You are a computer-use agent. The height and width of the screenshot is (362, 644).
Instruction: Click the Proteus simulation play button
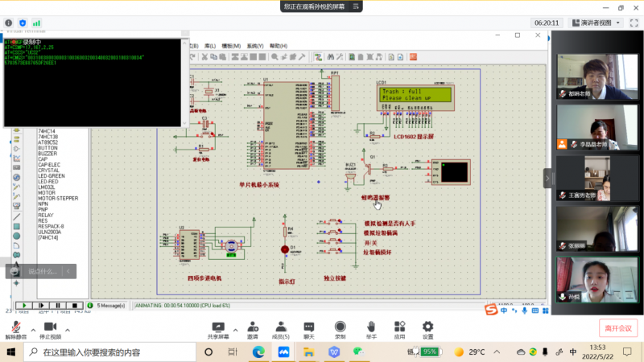click(24, 306)
